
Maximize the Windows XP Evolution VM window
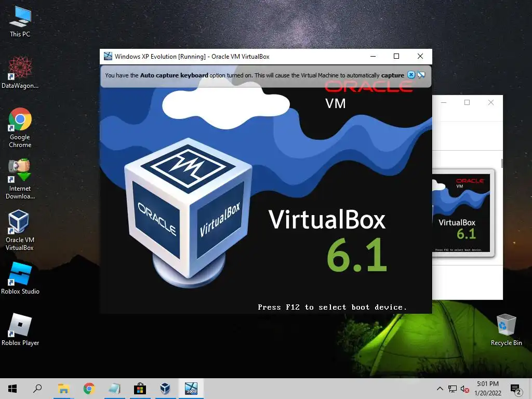[396, 56]
